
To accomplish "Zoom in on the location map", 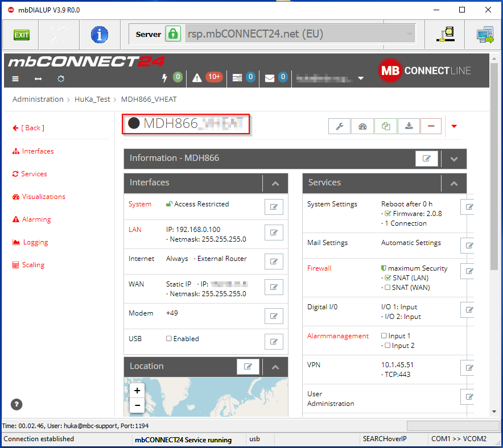I will tap(137, 391).
